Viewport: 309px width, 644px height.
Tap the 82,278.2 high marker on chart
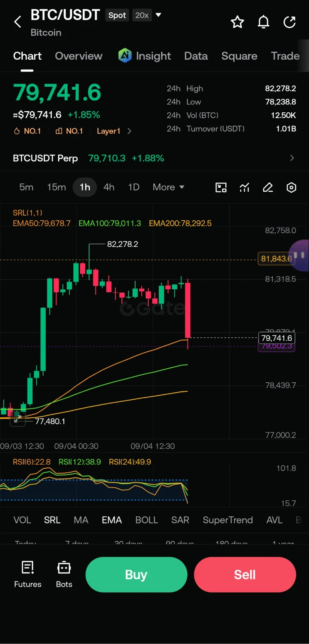pyautogui.click(x=123, y=244)
